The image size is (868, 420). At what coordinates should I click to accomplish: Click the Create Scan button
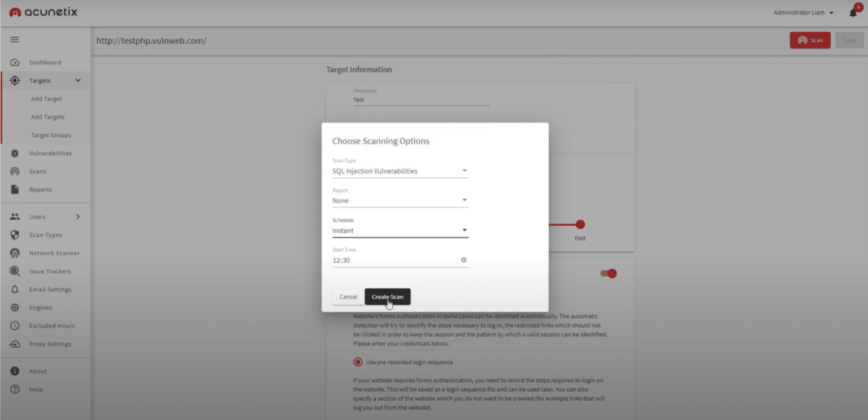pyautogui.click(x=387, y=296)
